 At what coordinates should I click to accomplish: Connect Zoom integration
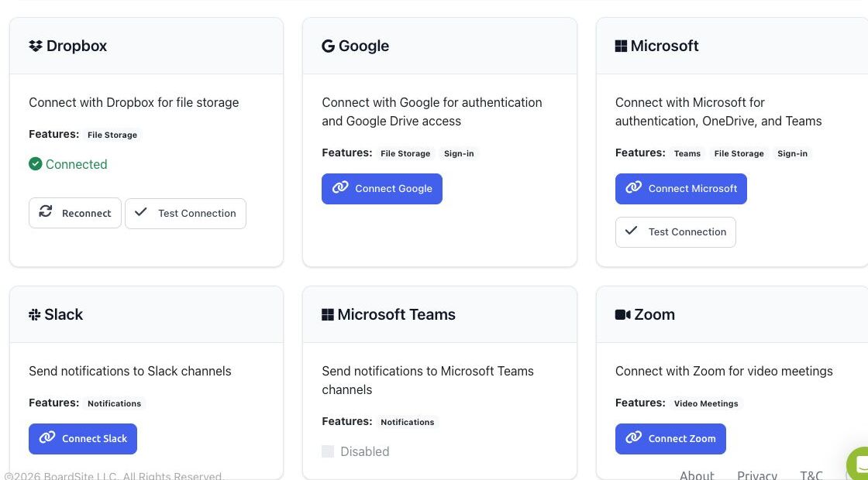[x=670, y=438]
